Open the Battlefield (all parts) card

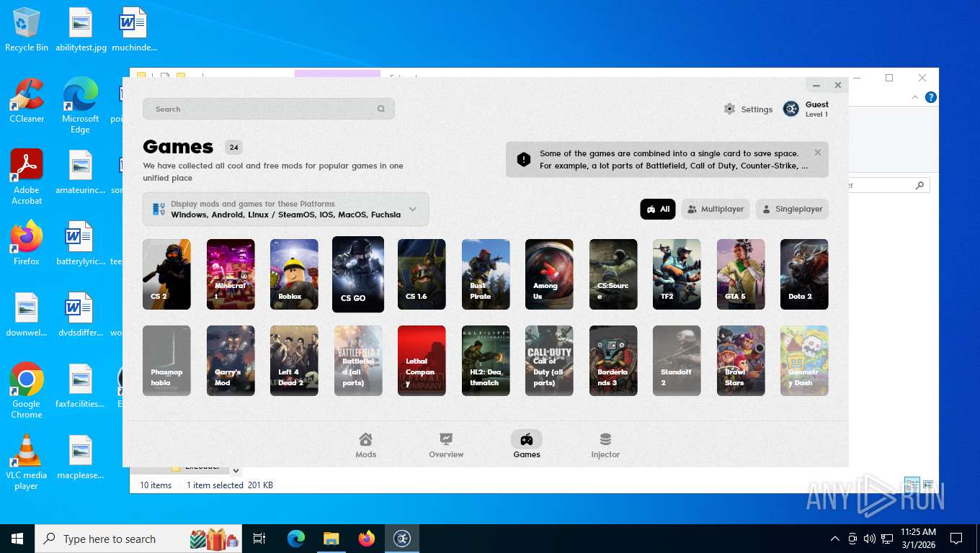[x=358, y=361]
